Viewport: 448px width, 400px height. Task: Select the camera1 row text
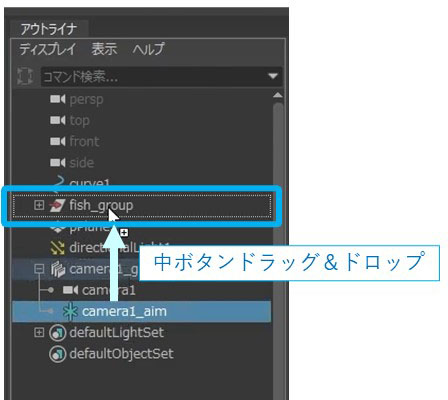[109, 290]
